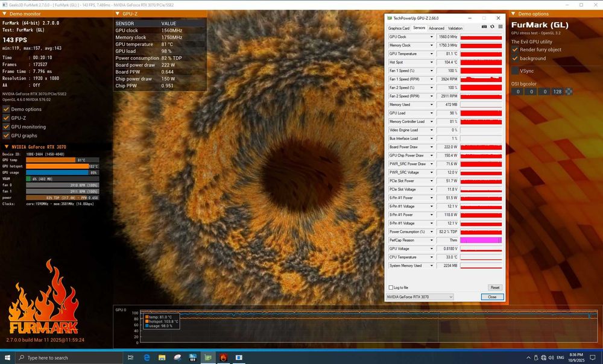Click the GPU temp orange bar
This screenshot has width=603, height=364.
point(51,160)
